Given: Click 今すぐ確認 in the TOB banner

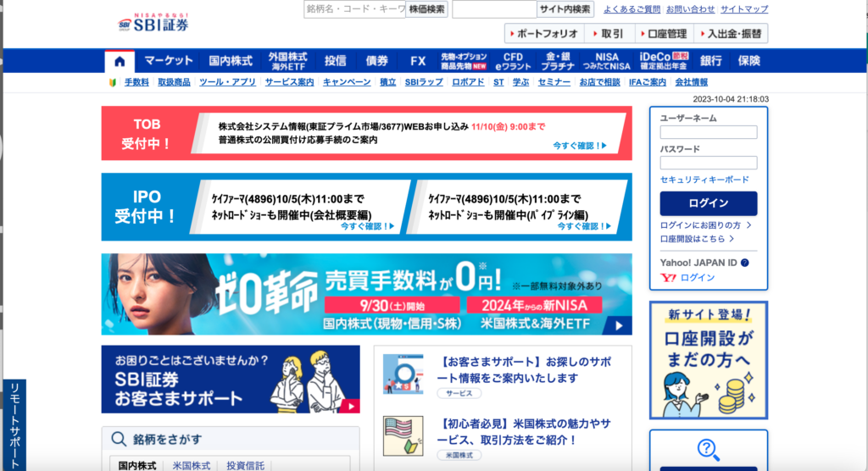Looking at the screenshot, I should tap(580, 146).
